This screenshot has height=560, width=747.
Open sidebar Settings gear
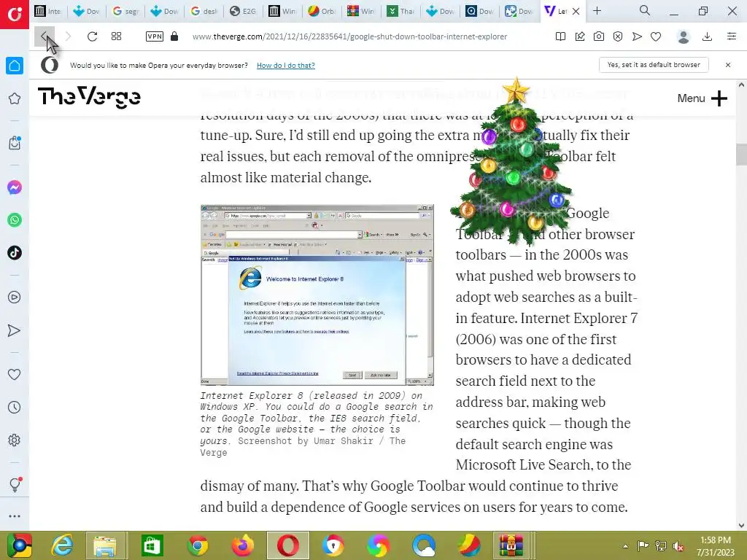pyautogui.click(x=15, y=440)
